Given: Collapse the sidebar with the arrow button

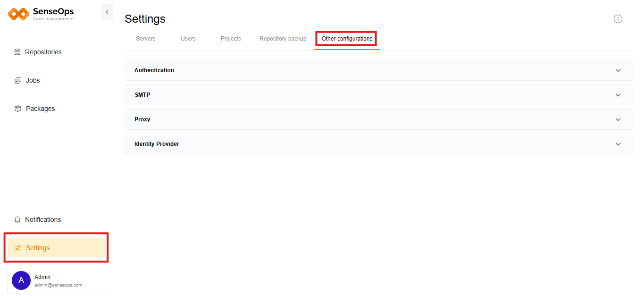Looking at the screenshot, I should pyautogui.click(x=107, y=12).
